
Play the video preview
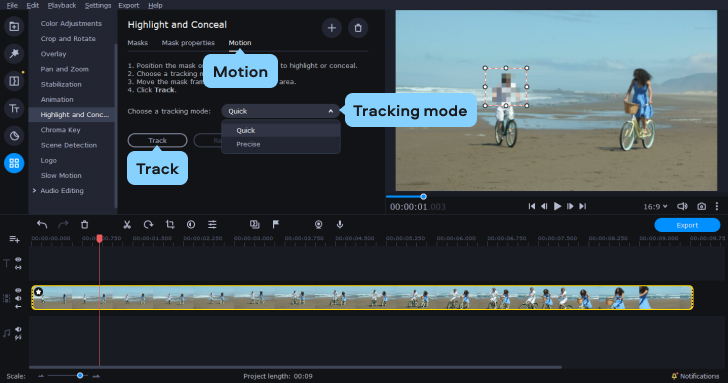[557, 206]
